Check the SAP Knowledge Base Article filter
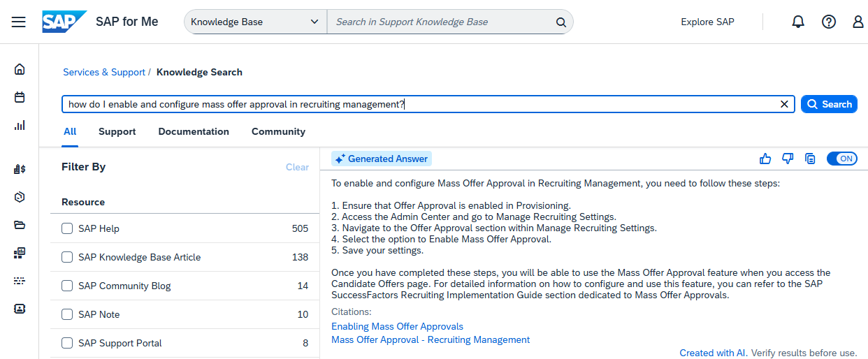The image size is (868, 359). 67,257
